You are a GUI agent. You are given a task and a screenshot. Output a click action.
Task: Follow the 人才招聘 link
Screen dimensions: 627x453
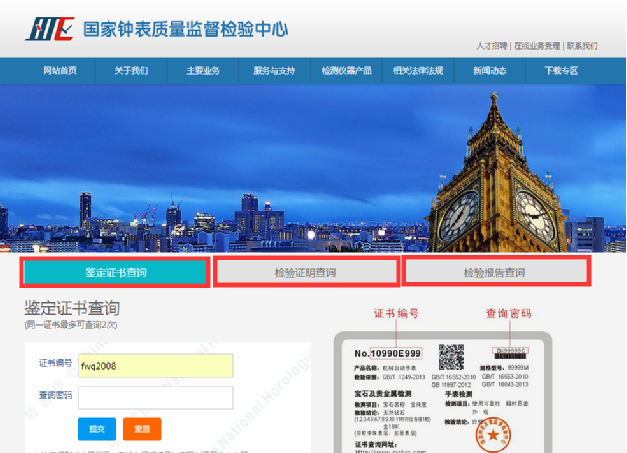pyautogui.click(x=491, y=46)
